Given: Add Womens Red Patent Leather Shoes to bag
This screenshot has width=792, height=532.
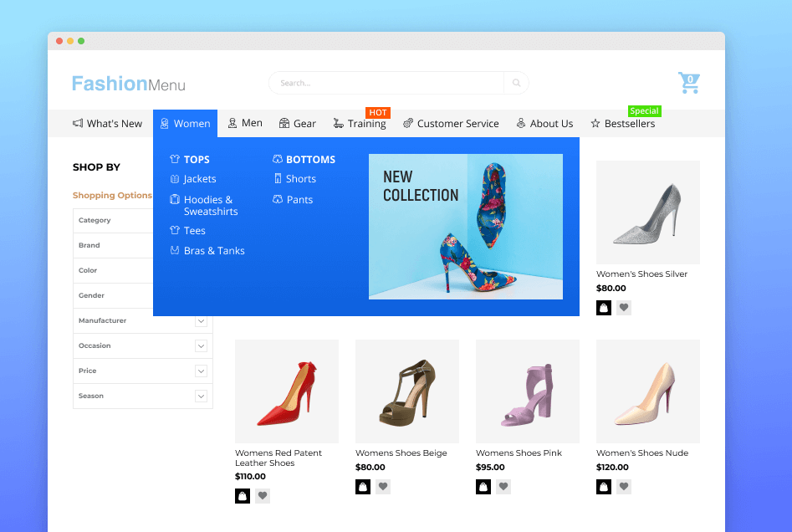Looking at the screenshot, I should click(x=243, y=496).
